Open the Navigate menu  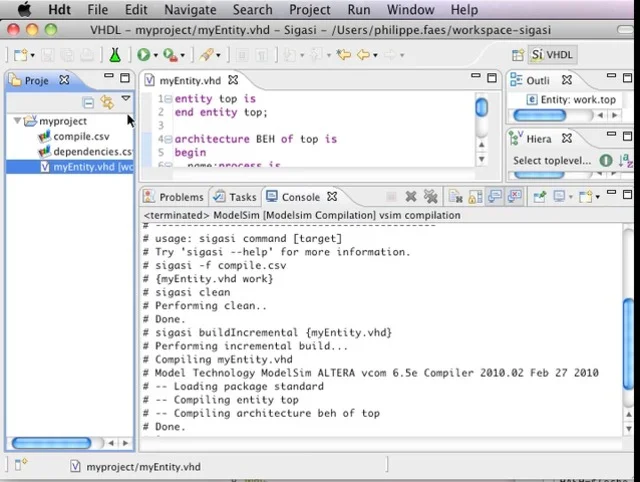(x=190, y=9)
